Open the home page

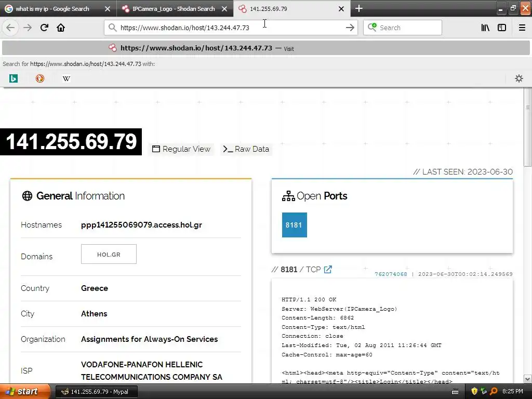click(61, 28)
